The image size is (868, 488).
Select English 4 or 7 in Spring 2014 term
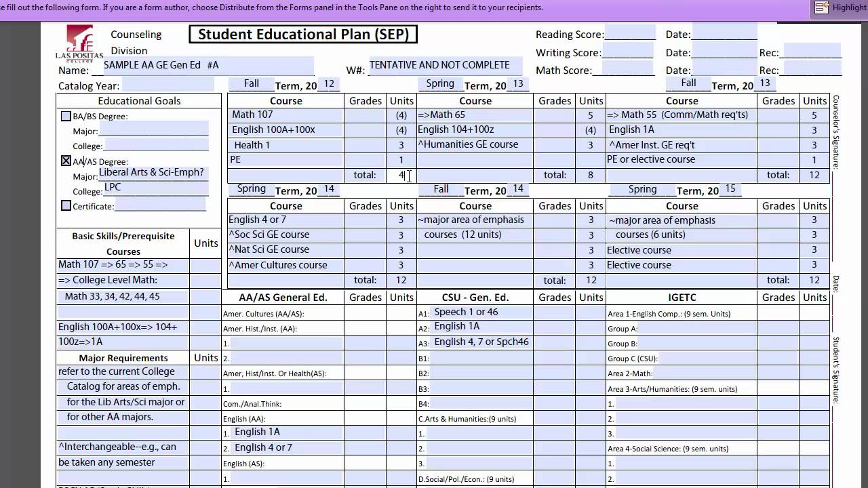pyautogui.click(x=285, y=220)
